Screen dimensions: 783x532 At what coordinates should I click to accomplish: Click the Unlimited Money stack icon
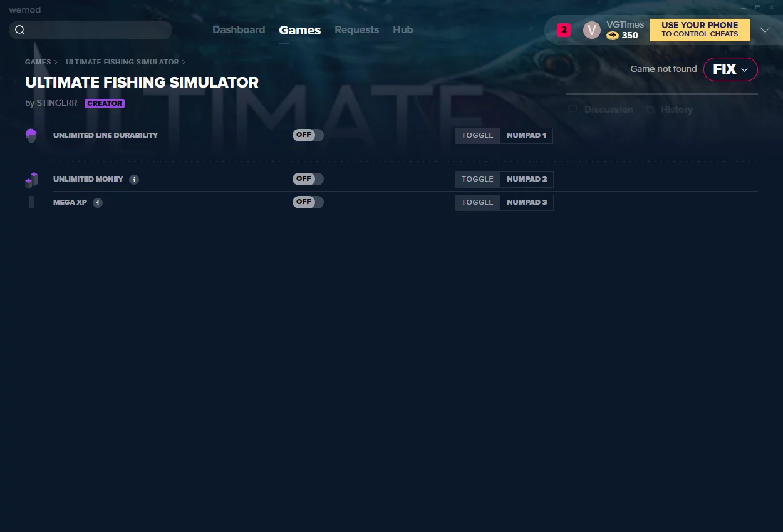pyautogui.click(x=31, y=180)
